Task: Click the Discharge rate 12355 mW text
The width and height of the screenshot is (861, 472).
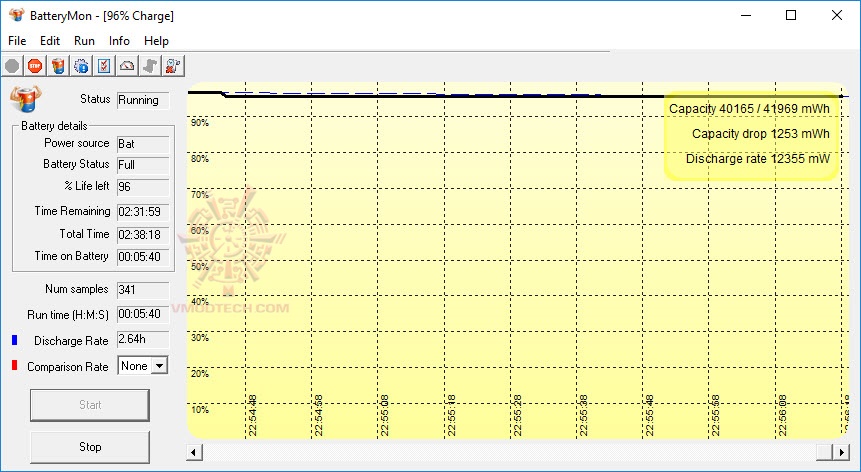Action: pos(758,159)
